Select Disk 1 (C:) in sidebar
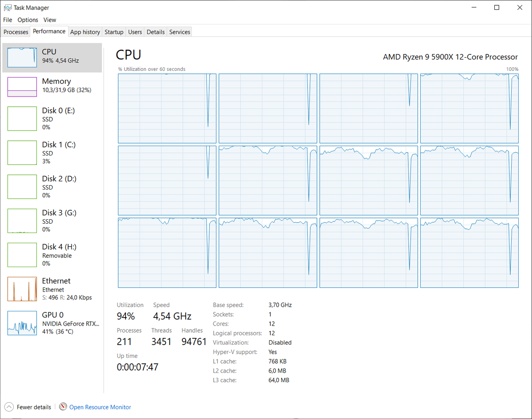This screenshot has height=419, width=532. (52, 152)
